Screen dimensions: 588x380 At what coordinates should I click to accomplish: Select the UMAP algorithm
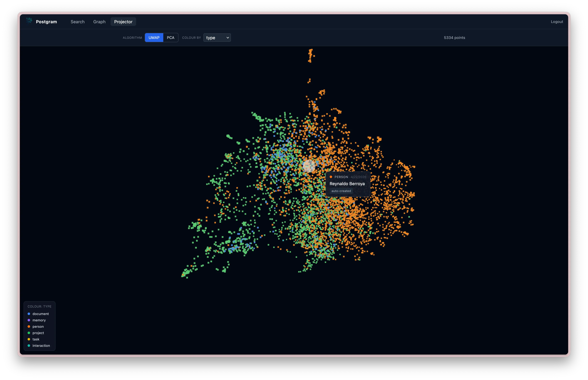tap(154, 38)
